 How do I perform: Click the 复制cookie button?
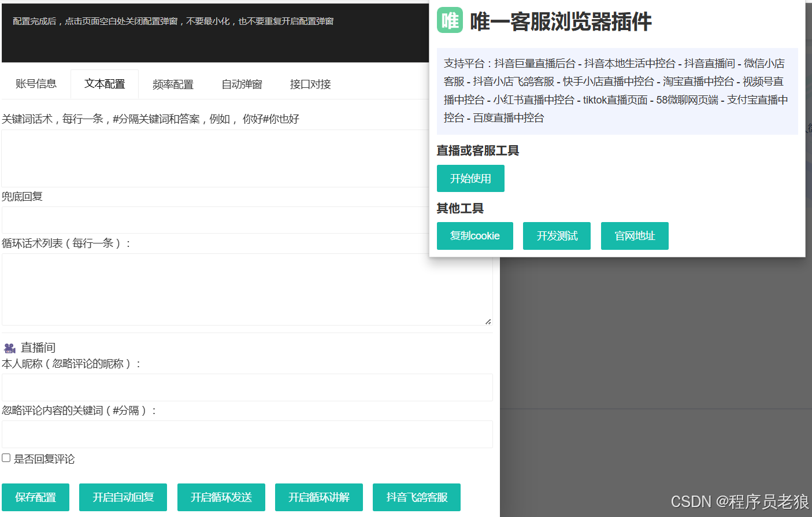coord(475,236)
